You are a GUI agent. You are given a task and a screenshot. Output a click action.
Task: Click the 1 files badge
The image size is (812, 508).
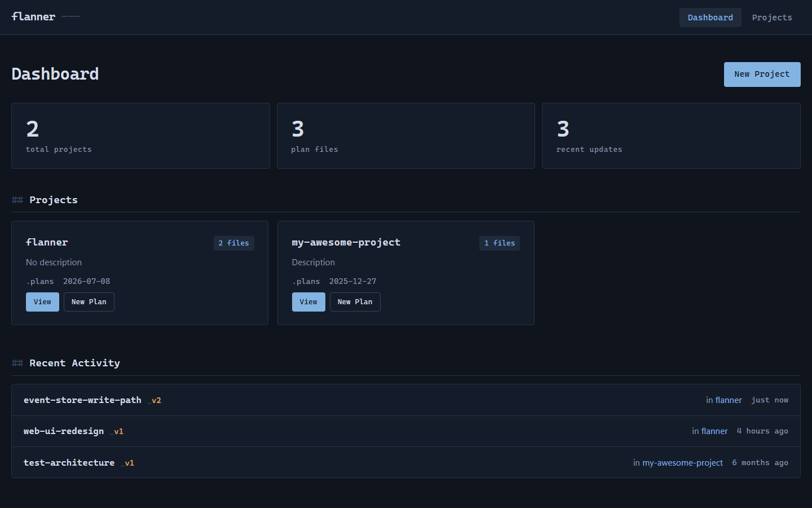[500, 243]
